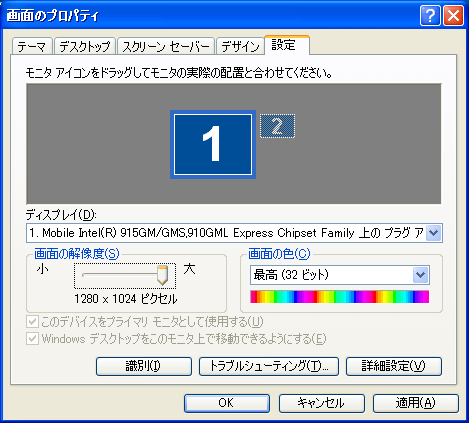Confirm with the OK button
This screenshot has height=423, width=469.
point(227,403)
